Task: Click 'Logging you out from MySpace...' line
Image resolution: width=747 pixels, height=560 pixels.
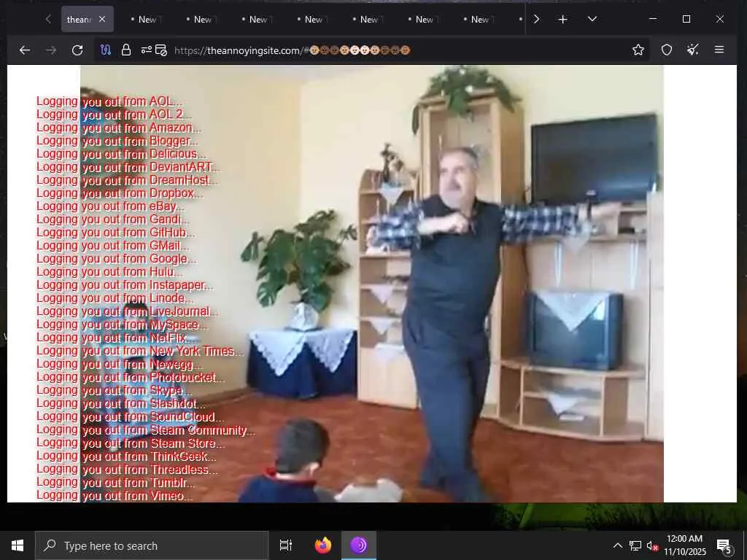Action: [122, 324]
